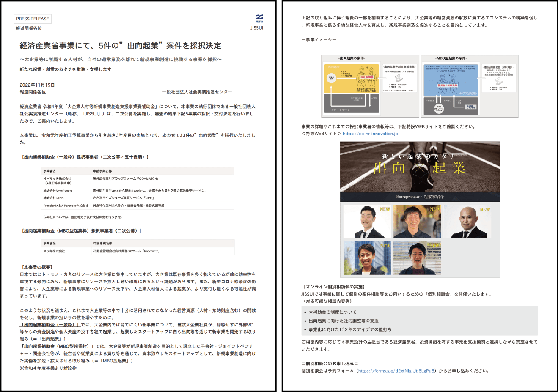This screenshot has height=392, width=558.
Task: Click the headline 経済産業省事業にて、5件の"出向起業"案件を採択決定
Action: point(121,46)
